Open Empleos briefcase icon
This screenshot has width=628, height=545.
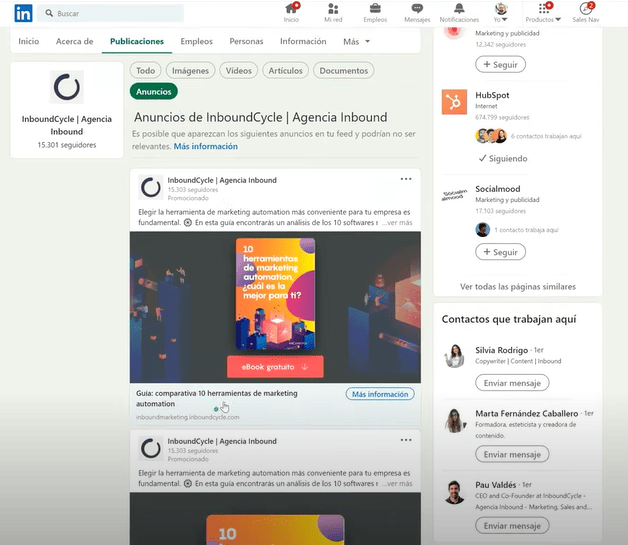point(375,13)
